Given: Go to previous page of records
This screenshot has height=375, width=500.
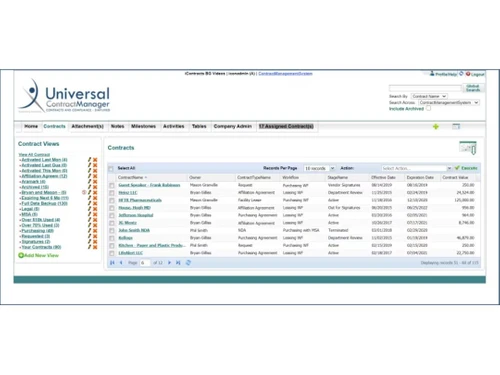Looking at the screenshot, I should [121, 263].
